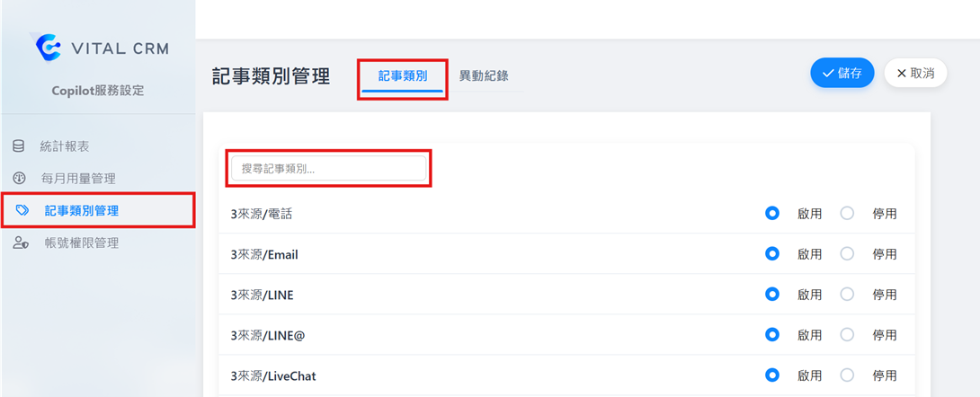
Task: Open 帳號權限管理 in the sidebar
Action: click(x=79, y=243)
